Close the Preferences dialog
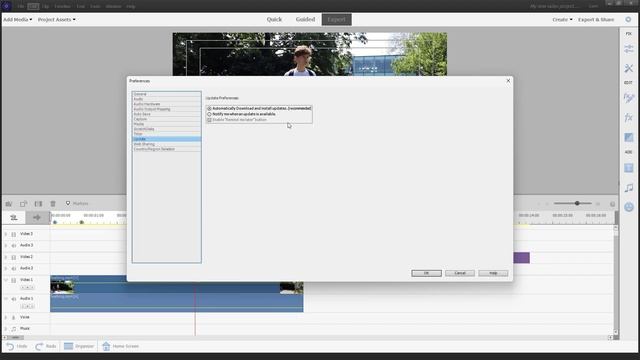This screenshot has width=640, height=360. 508,81
